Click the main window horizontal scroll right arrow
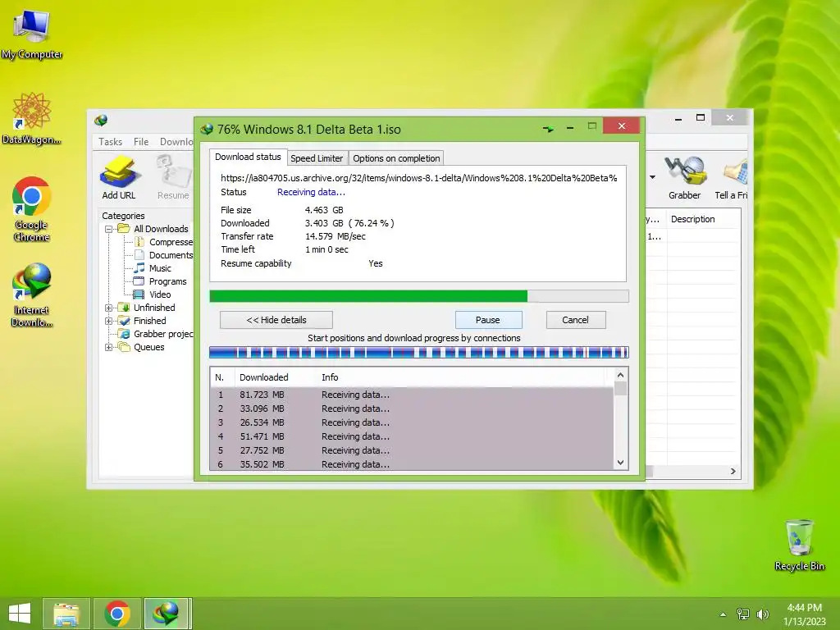Image resolution: width=840 pixels, height=630 pixels. [x=733, y=472]
